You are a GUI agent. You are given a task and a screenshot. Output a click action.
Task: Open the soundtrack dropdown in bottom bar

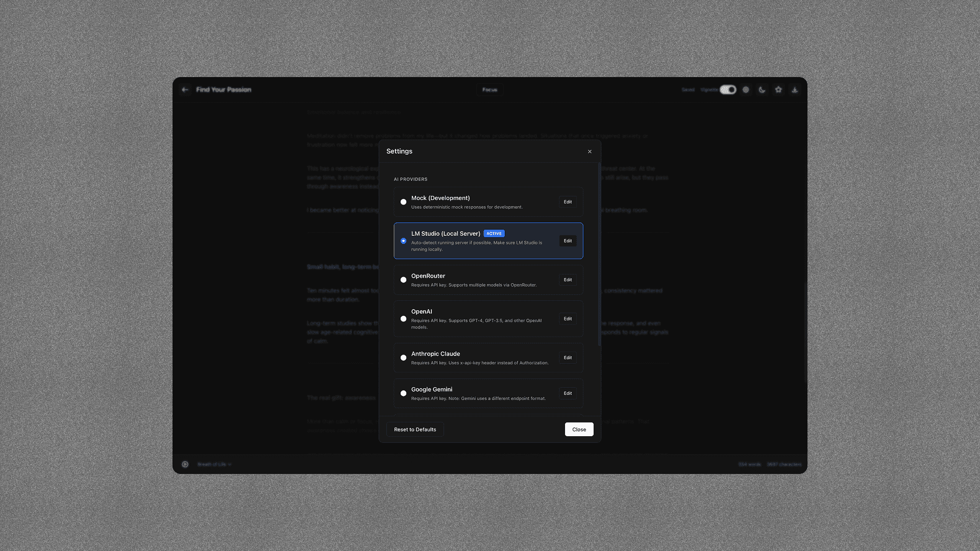coord(214,464)
